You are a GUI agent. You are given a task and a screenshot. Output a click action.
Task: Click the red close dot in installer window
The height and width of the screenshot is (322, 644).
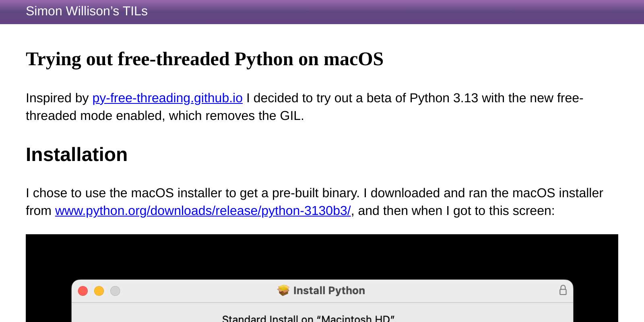point(83,291)
